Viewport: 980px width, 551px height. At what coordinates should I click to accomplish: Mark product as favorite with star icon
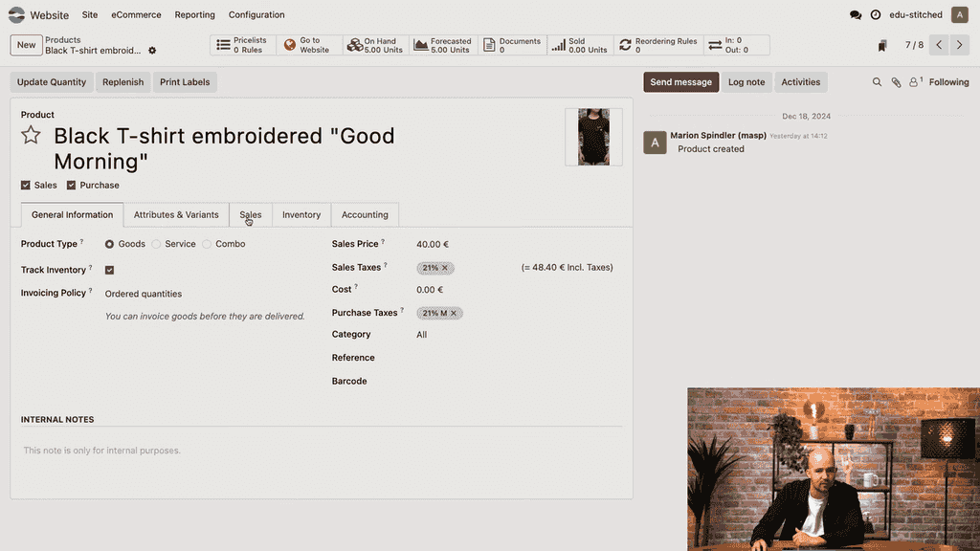tap(31, 135)
